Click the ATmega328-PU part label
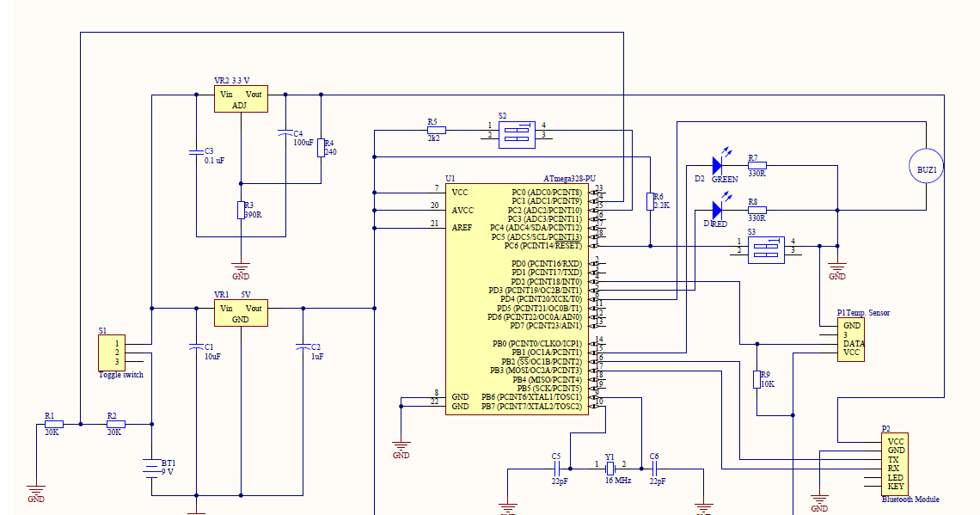Screen dimensions: 980x515 [x=569, y=179]
